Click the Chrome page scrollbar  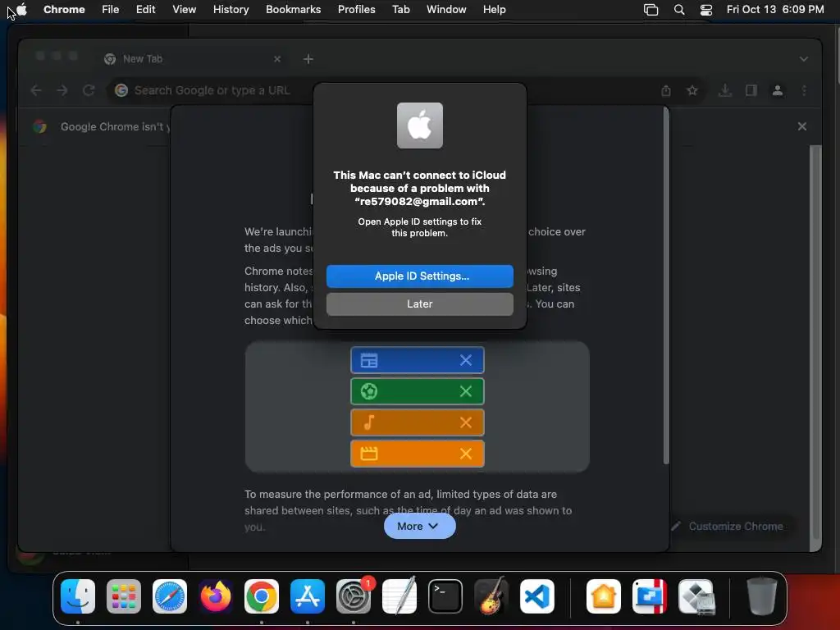tap(815, 342)
